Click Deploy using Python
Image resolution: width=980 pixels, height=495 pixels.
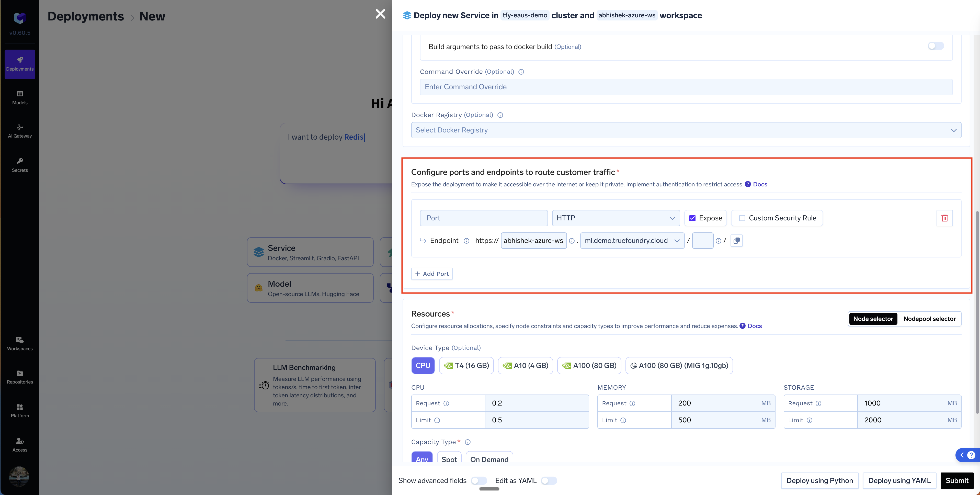820,480
